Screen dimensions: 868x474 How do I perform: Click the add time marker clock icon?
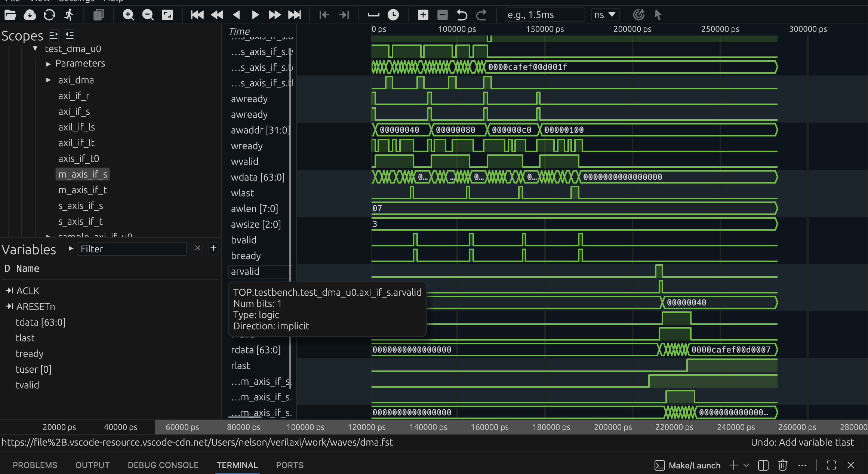(x=393, y=15)
